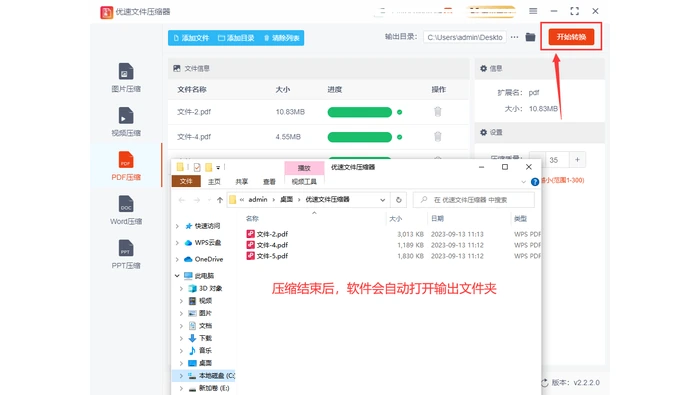Sort by 日期 column header

click(438, 218)
